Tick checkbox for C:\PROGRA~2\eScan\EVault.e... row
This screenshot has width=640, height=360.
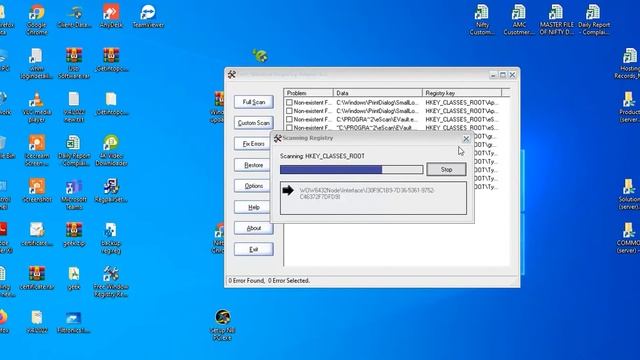click(x=289, y=119)
